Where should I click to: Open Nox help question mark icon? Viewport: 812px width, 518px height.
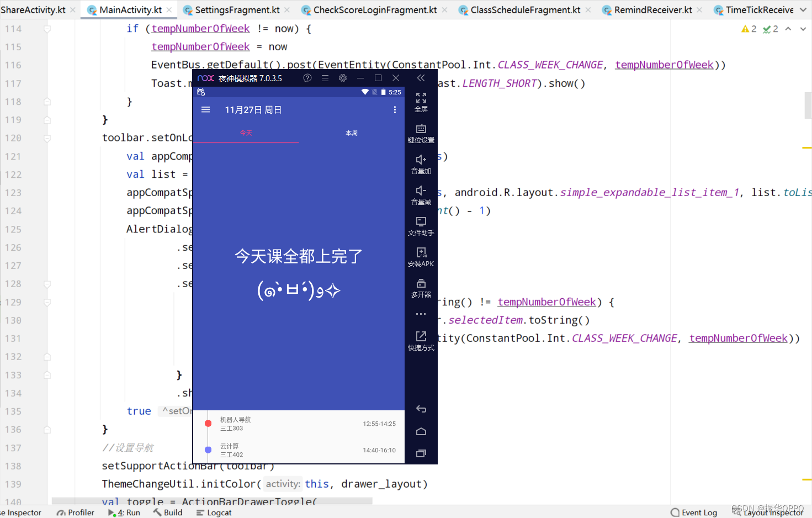(307, 78)
